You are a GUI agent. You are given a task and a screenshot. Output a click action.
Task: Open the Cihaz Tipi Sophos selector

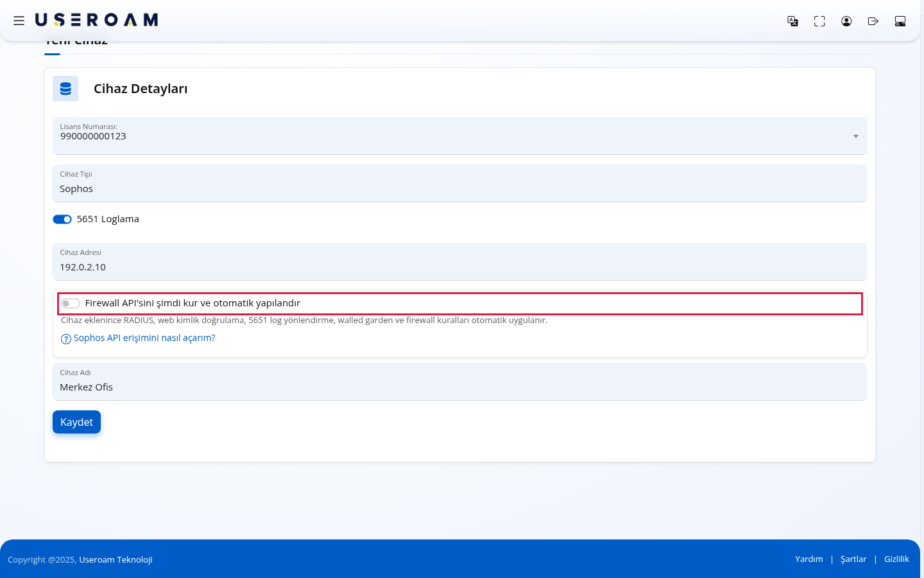[x=459, y=183]
